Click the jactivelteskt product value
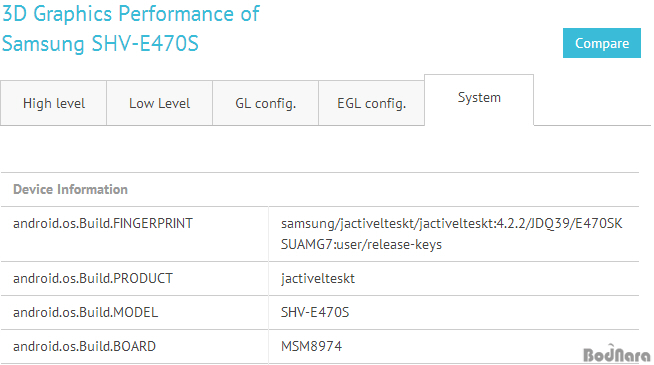Image resolution: width=654 pixels, height=365 pixels. [x=317, y=278]
